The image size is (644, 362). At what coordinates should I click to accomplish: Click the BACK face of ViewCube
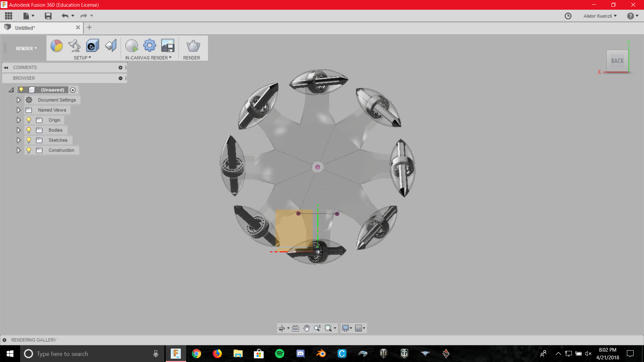point(617,61)
